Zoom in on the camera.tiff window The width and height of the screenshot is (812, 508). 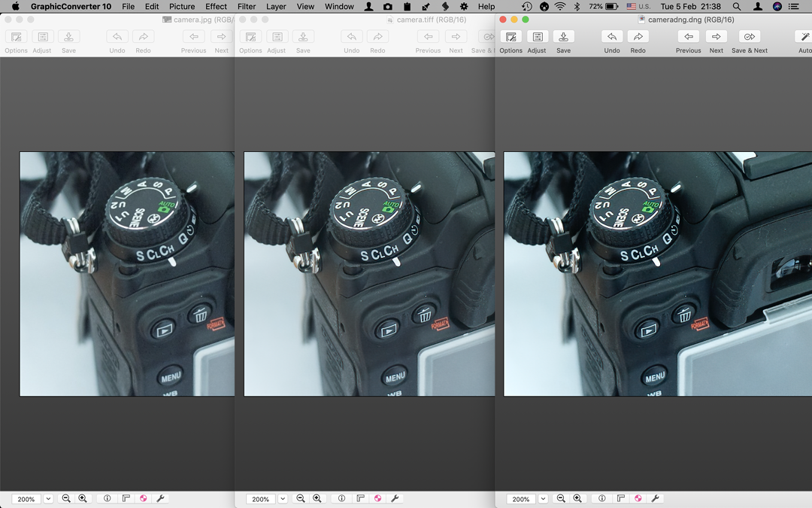tap(317, 498)
